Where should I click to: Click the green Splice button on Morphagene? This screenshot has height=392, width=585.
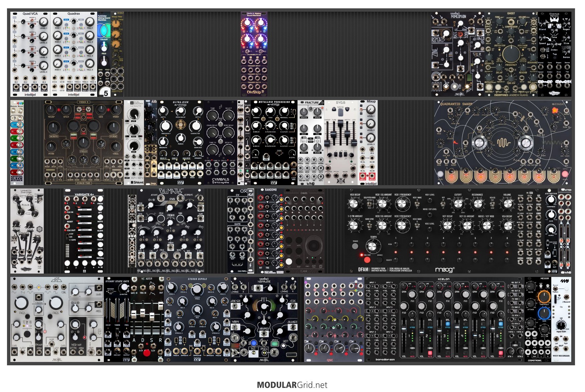tap(274, 343)
